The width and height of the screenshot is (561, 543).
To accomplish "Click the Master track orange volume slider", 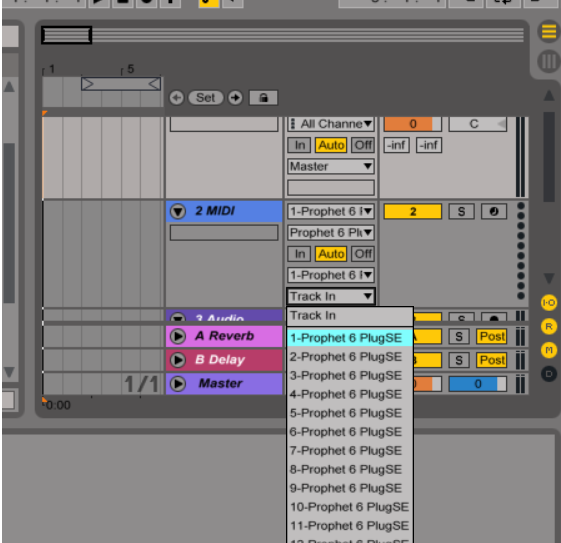I will coord(428,384).
